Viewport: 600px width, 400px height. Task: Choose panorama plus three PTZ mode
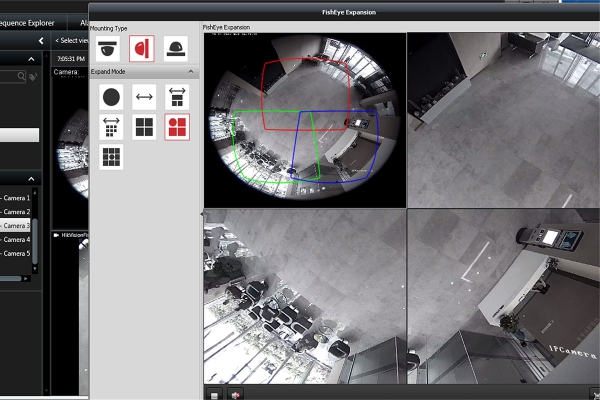177,97
